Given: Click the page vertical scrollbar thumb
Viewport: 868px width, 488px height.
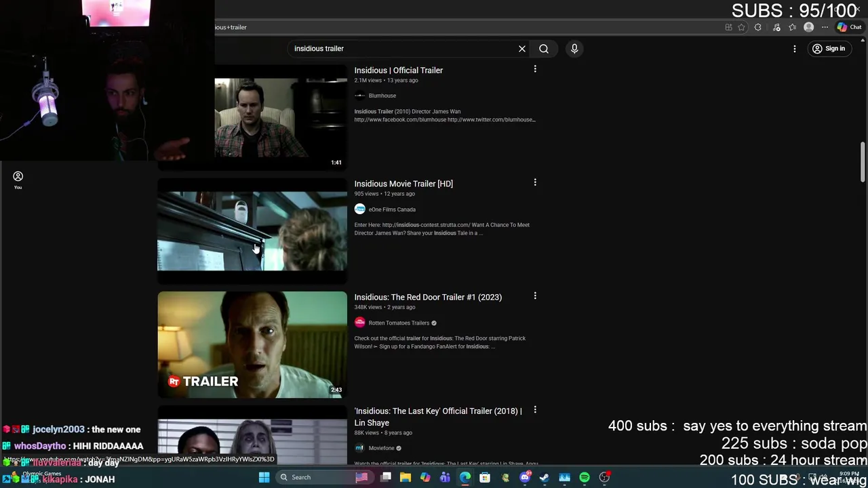Looking at the screenshot, I should click(863, 161).
